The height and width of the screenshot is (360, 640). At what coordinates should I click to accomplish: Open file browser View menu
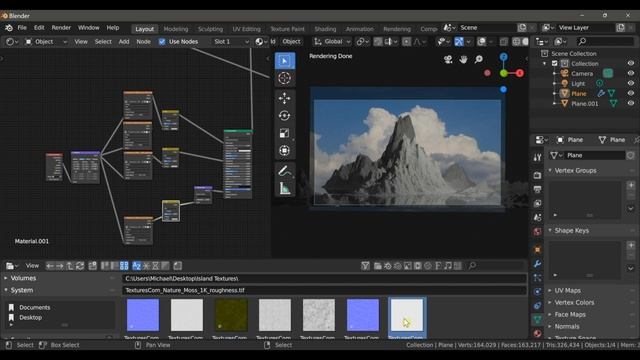tap(32, 266)
